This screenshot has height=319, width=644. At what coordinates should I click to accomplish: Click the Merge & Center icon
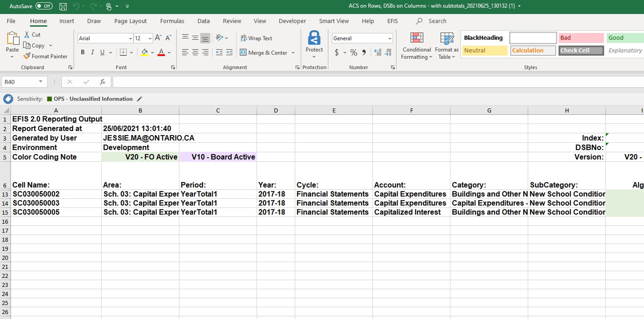[243, 53]
